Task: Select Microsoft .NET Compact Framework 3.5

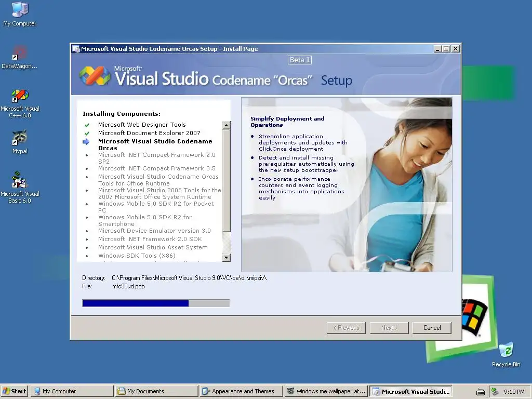Action: [157, 168]
